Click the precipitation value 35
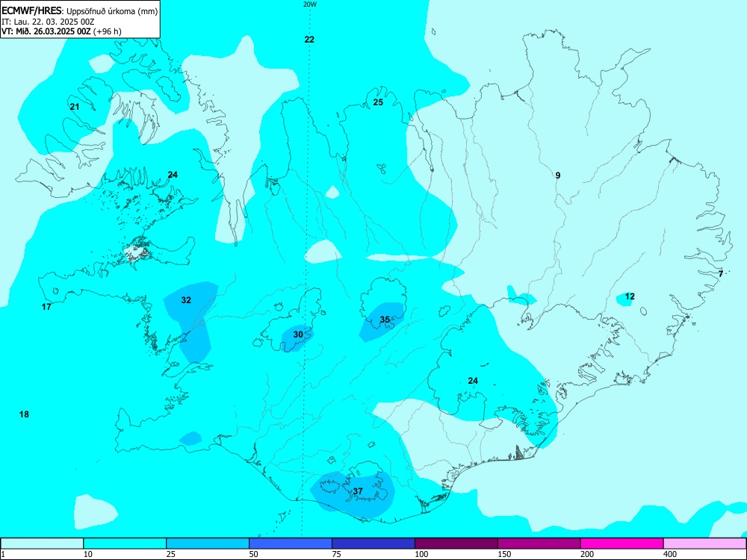The height and width of the screenshot is (560, 747). click(385, 320)
